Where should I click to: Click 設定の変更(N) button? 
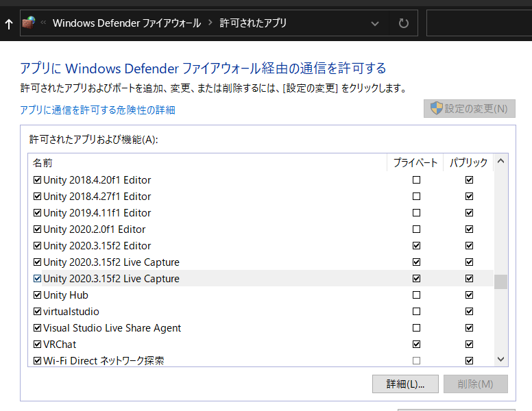click(x=470, y=108)
